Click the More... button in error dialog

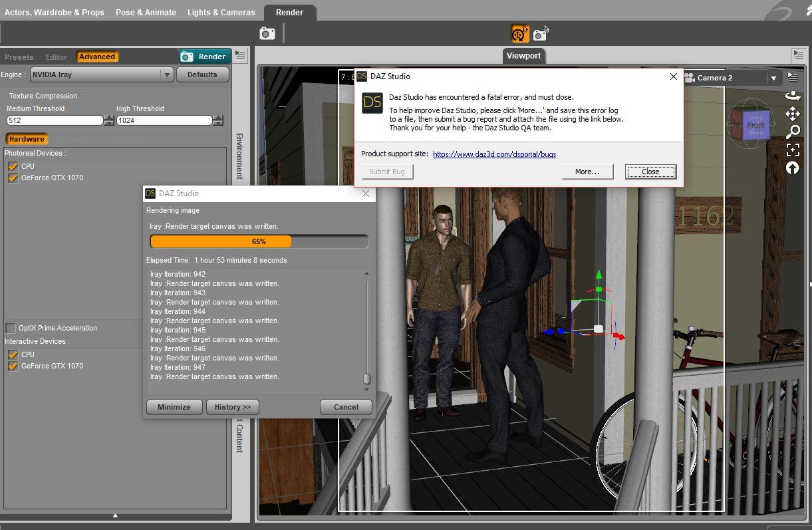tap(587, 172)
